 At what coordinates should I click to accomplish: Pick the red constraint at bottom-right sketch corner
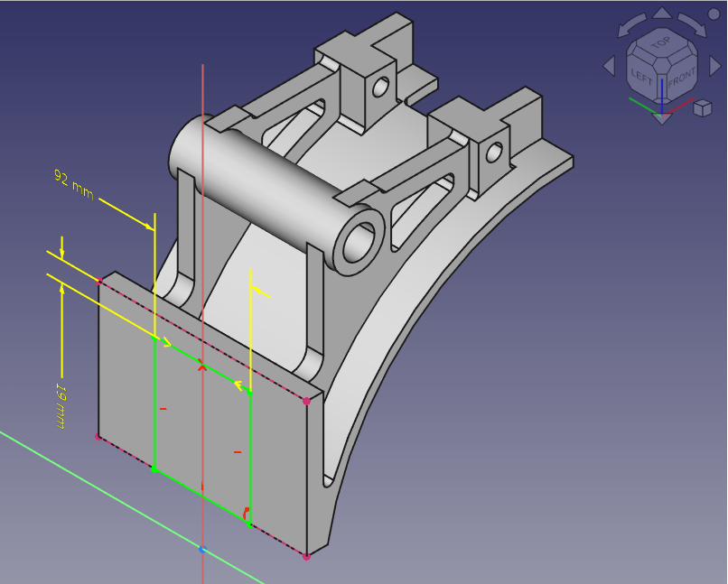click(245, 512)
